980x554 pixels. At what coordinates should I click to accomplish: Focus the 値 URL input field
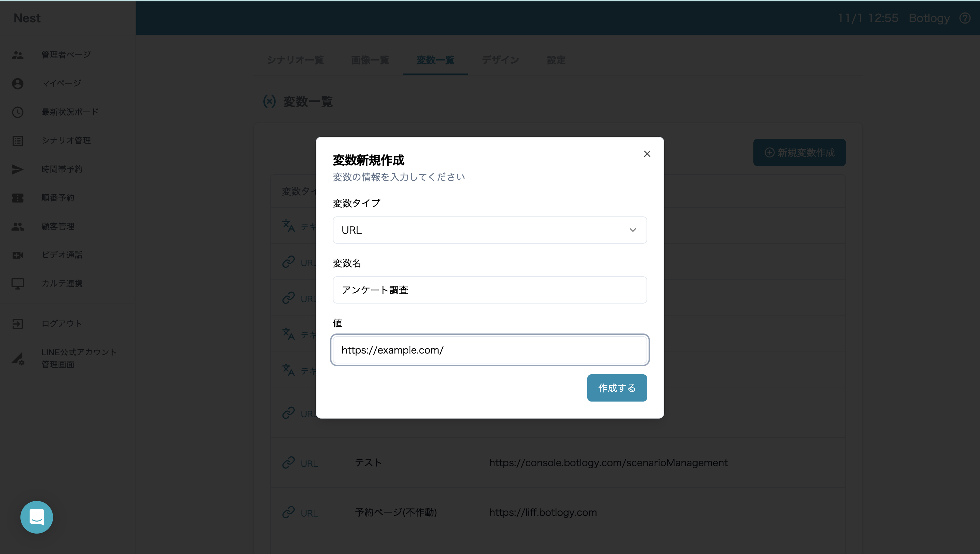[x=489, y=350]
